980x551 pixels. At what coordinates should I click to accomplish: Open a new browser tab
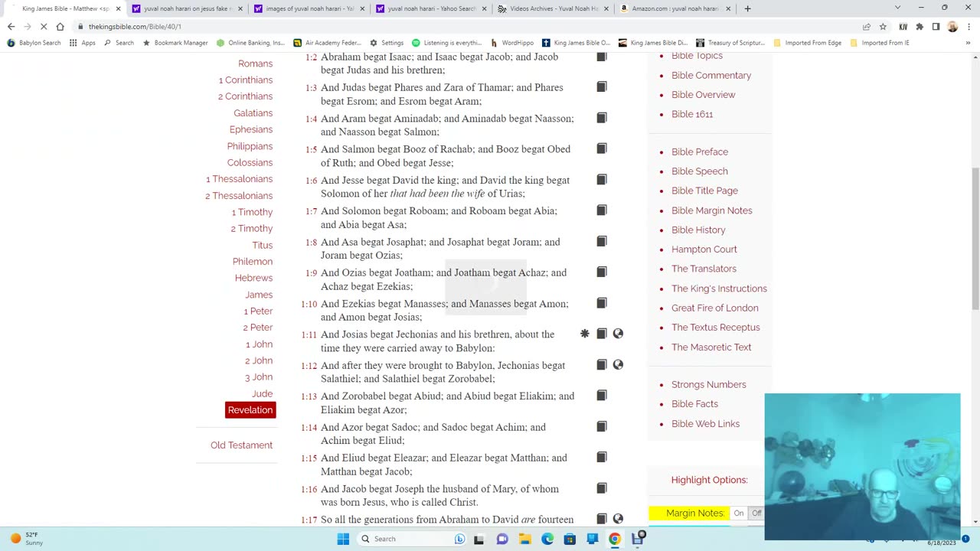747,8
